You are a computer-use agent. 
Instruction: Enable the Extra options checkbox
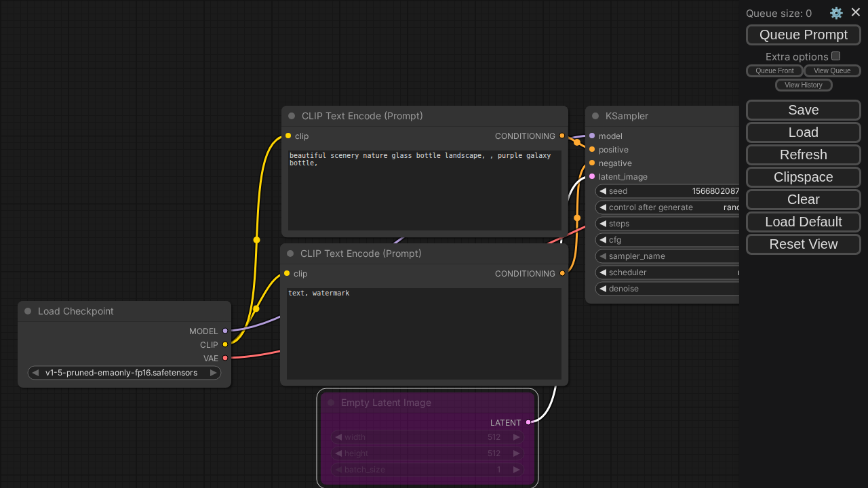835,56
